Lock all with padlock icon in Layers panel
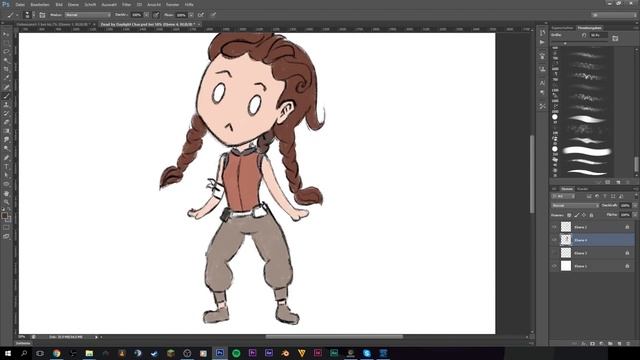640x360 pixels. point(591,215)
